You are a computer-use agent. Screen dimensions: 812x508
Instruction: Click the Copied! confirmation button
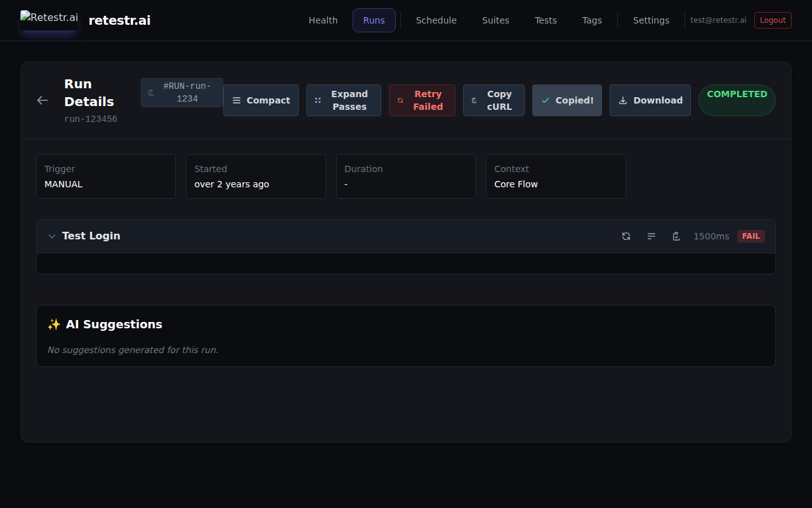[566, 100]
